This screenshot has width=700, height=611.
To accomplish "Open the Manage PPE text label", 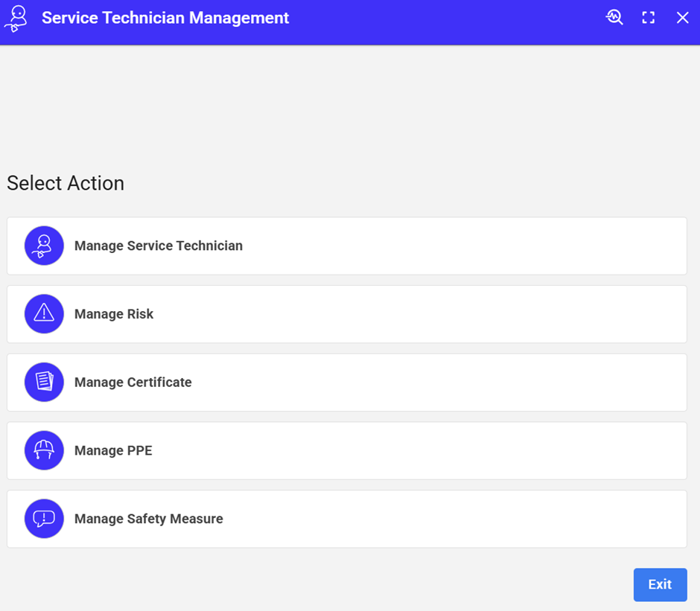I will 113,450.
